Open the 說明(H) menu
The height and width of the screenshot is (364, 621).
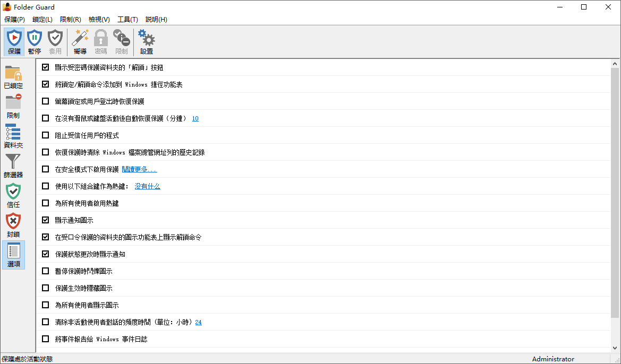click(156, 20)
